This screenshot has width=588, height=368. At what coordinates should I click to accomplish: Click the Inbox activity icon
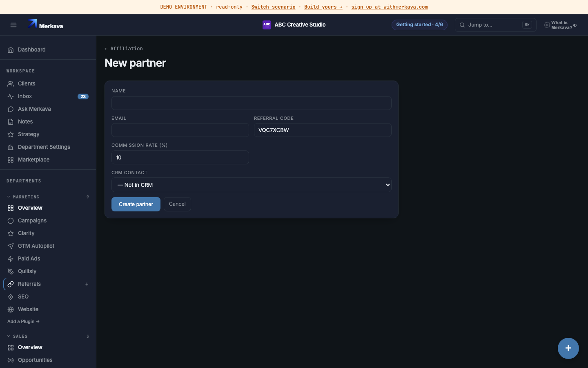(11, 96)
